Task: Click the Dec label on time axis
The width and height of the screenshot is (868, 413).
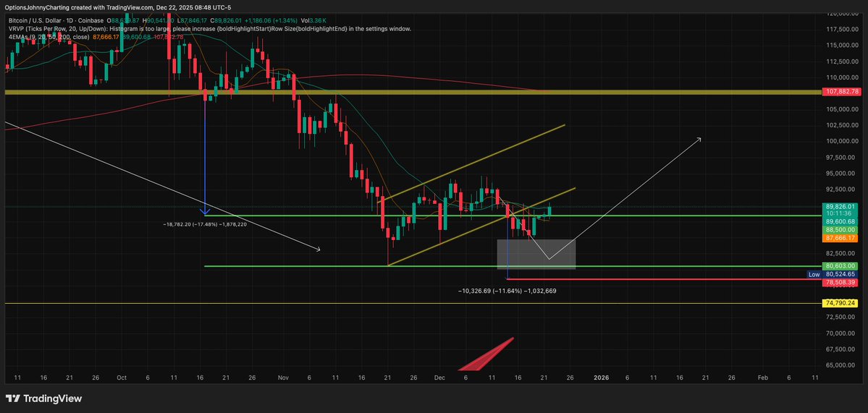Action: pos(439,378)
